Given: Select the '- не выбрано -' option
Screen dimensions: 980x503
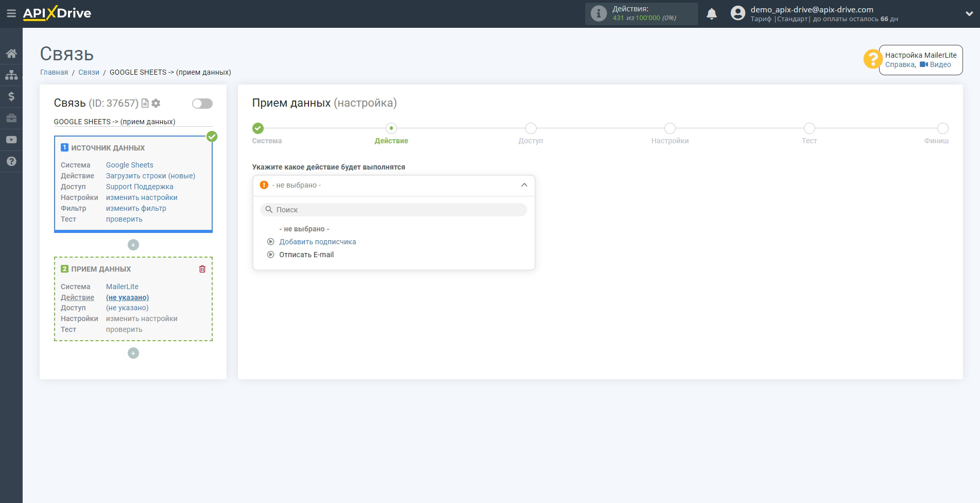Looking at the screenshot, I should [304, 229].
